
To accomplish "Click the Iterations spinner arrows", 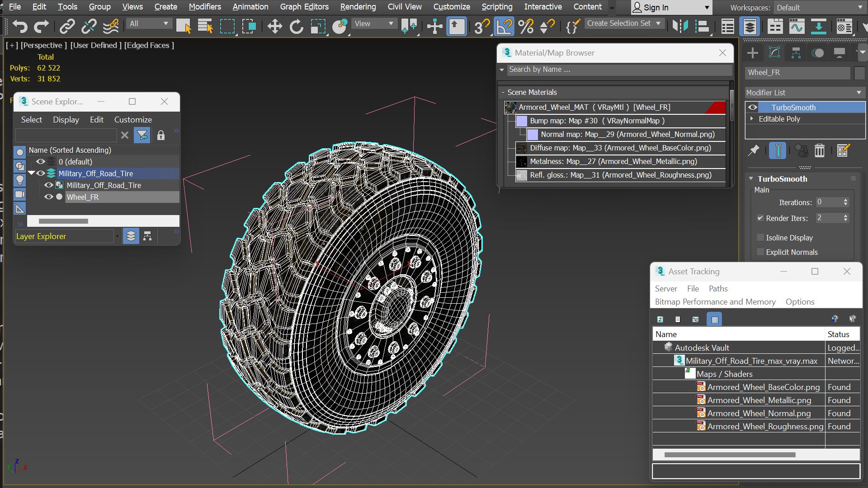I will (x=845, y=202).
